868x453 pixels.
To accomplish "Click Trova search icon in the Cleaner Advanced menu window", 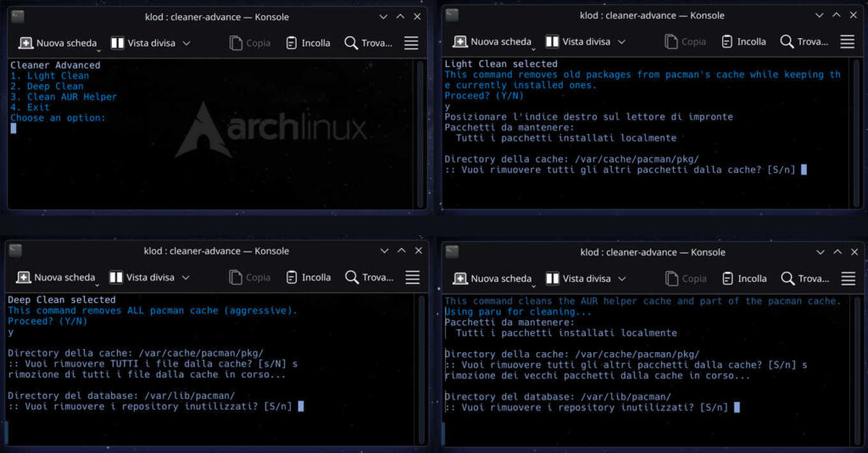I will (351, 43).
